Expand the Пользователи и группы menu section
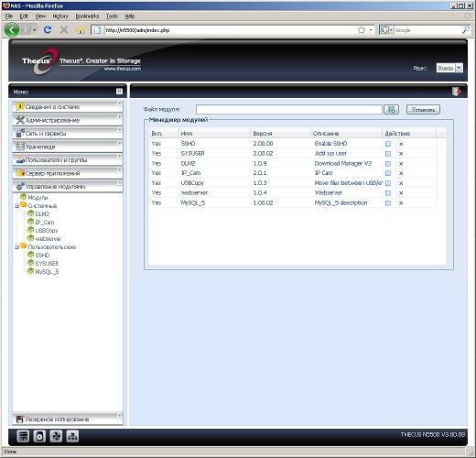This screenshot has width=476, height=458. (x=68, y=159)
